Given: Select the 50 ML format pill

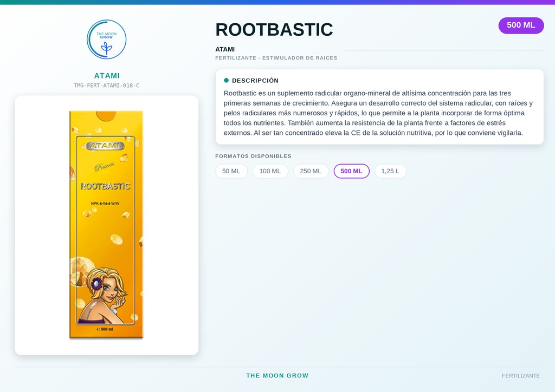Looking at the screenshot, I should (231, 171).
